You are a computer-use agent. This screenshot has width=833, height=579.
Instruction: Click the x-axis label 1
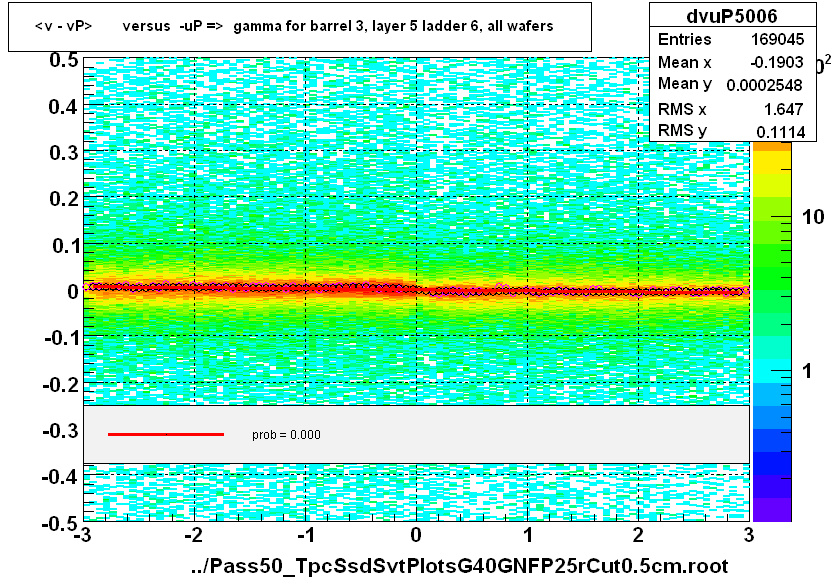point(528,535)
